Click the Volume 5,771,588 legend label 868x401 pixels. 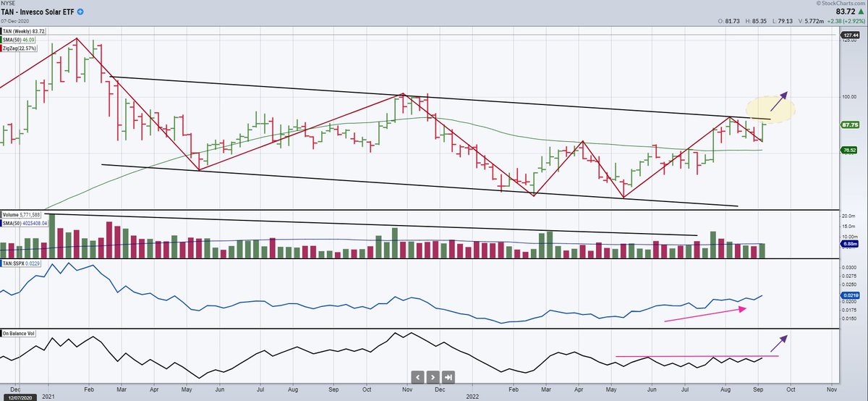pyautogui.click(x=22, y=215)
